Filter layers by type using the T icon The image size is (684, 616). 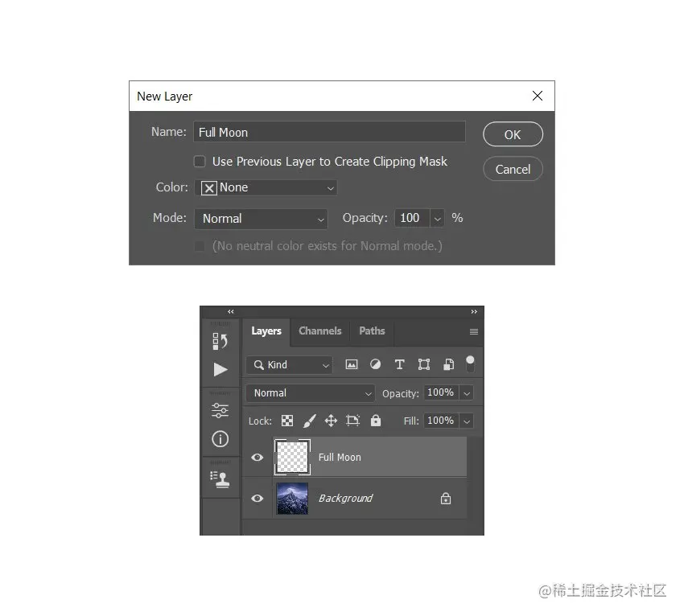pyautogui.click(x=399, y=364)
